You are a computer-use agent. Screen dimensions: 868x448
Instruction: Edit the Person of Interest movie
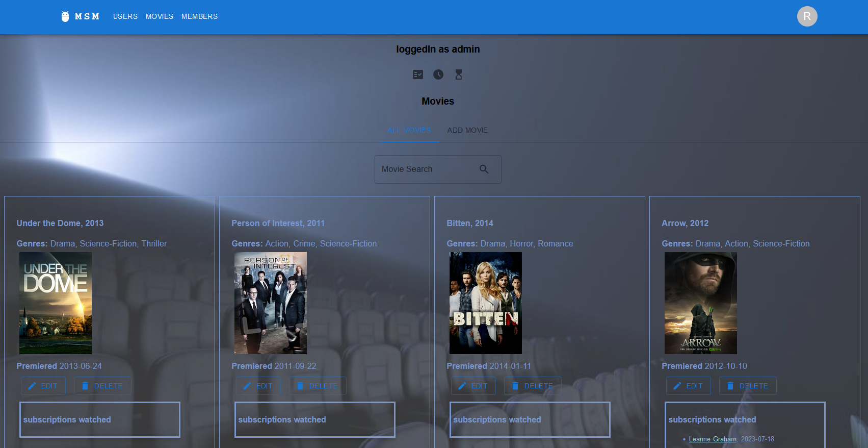(x=258, y=386)
